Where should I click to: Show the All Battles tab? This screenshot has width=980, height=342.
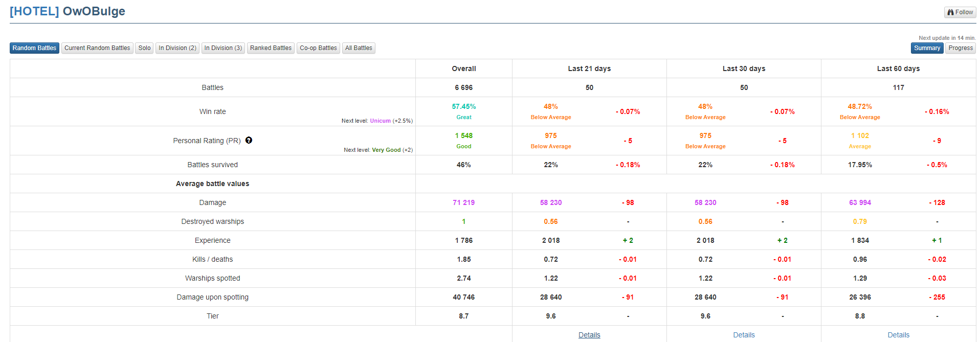[359, 48]
